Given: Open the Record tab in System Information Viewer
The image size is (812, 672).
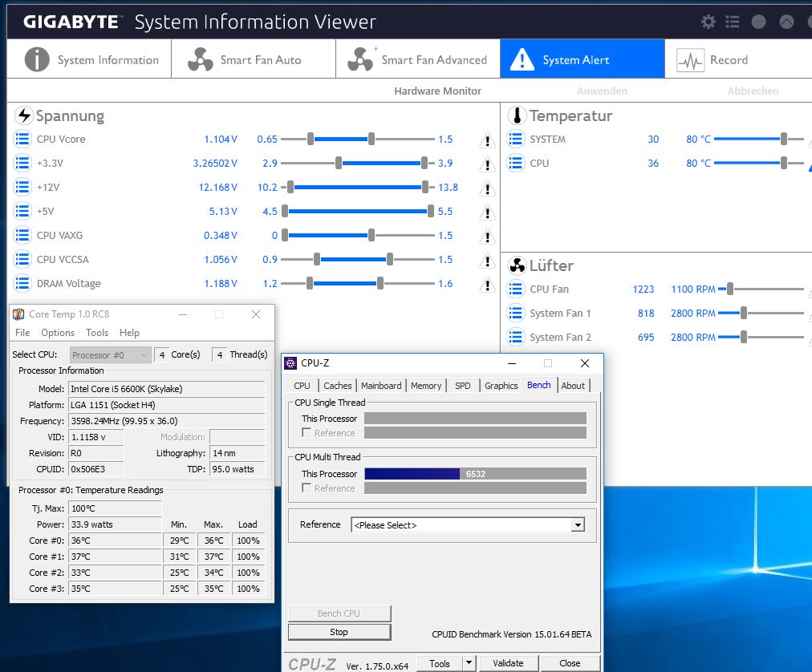Looking at the screenshot, I should 713,60.
